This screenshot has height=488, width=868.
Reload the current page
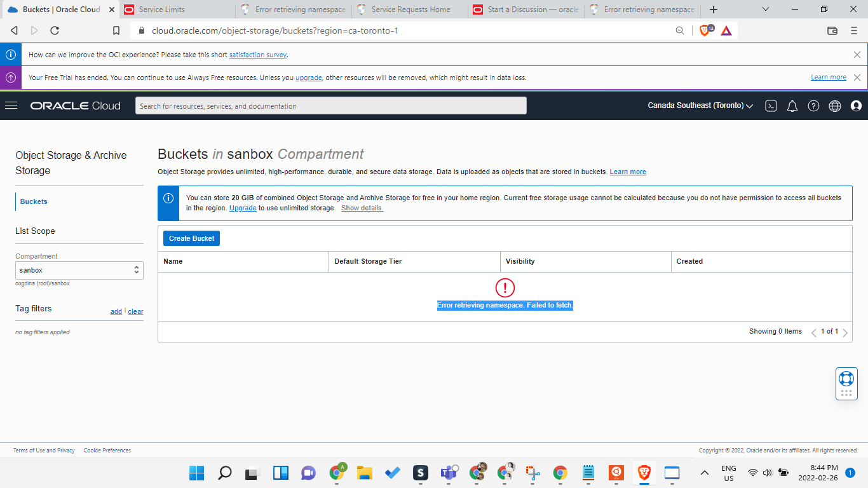click(x=55, y=30)
